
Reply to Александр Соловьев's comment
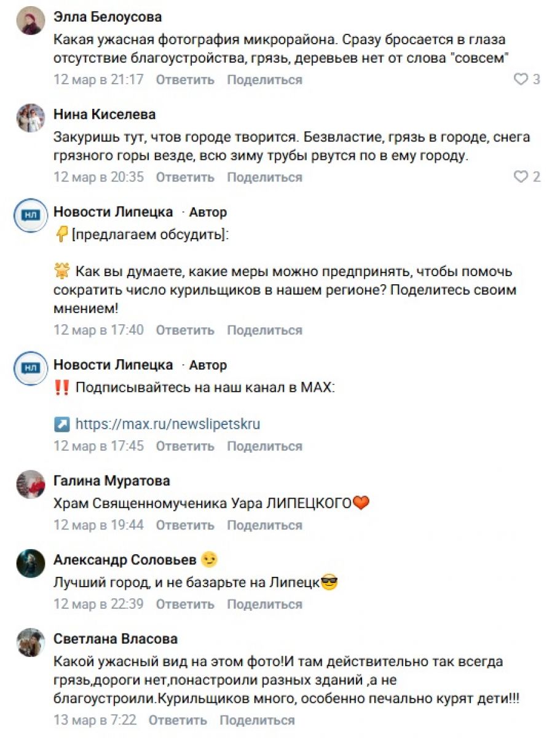point(185,605)
